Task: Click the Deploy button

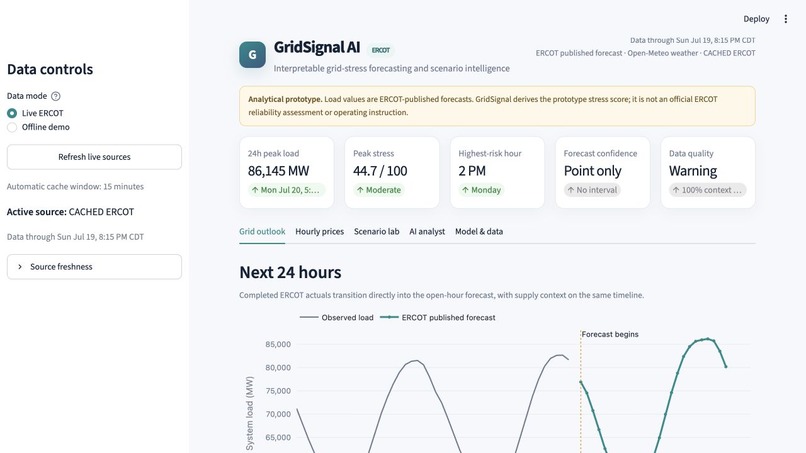Action: tap(756, 19)
